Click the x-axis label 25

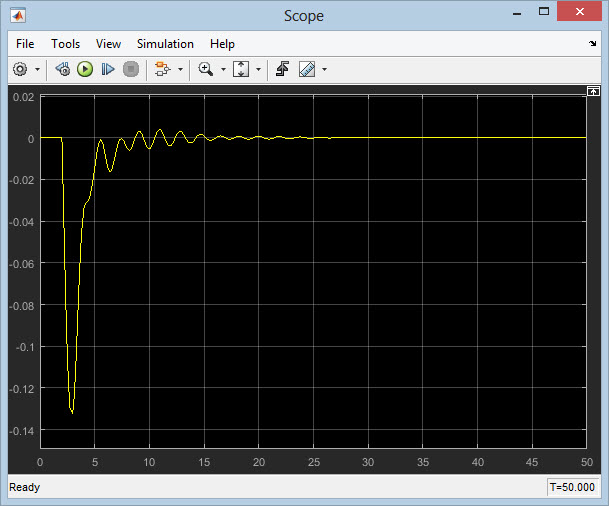(313, 462)
